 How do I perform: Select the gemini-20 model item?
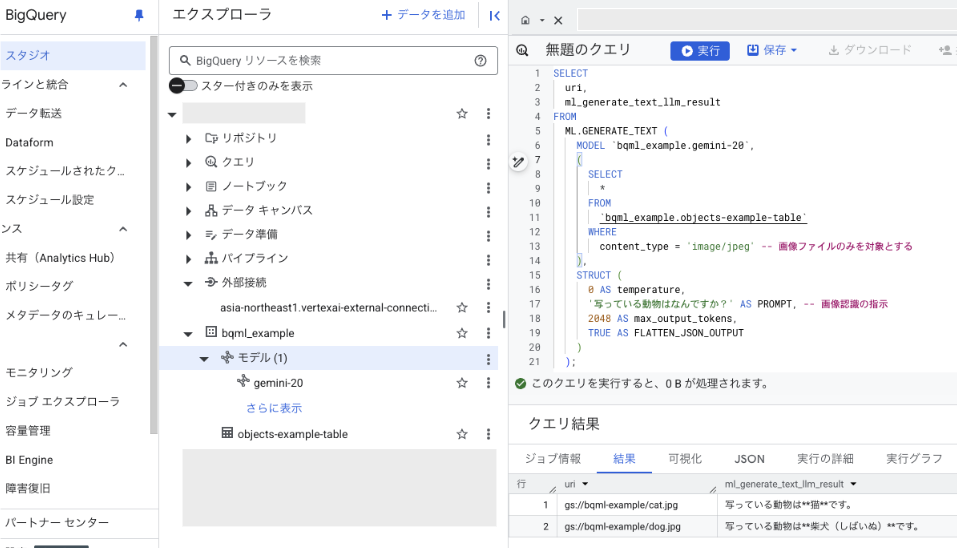(278, 383)
